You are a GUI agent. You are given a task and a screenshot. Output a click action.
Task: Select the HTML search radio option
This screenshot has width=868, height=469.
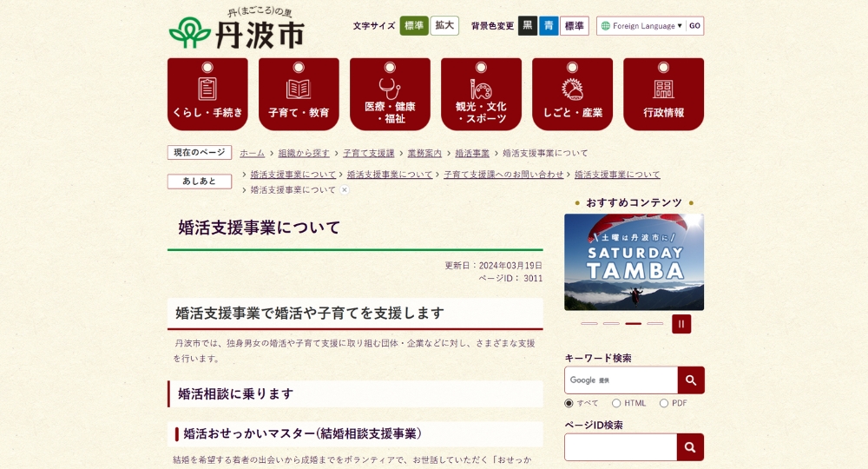click(x=616, y=403)
